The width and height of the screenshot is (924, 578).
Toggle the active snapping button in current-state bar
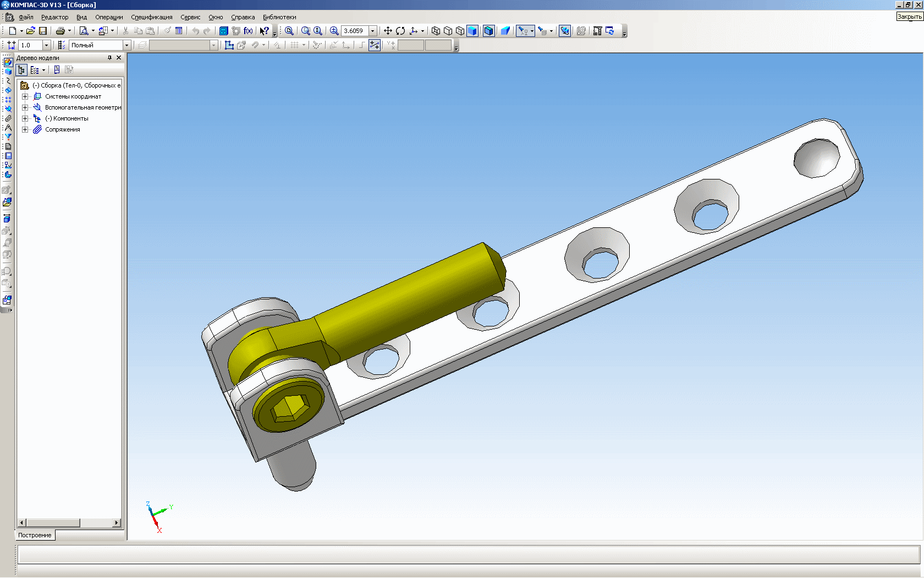coord(375,45)
